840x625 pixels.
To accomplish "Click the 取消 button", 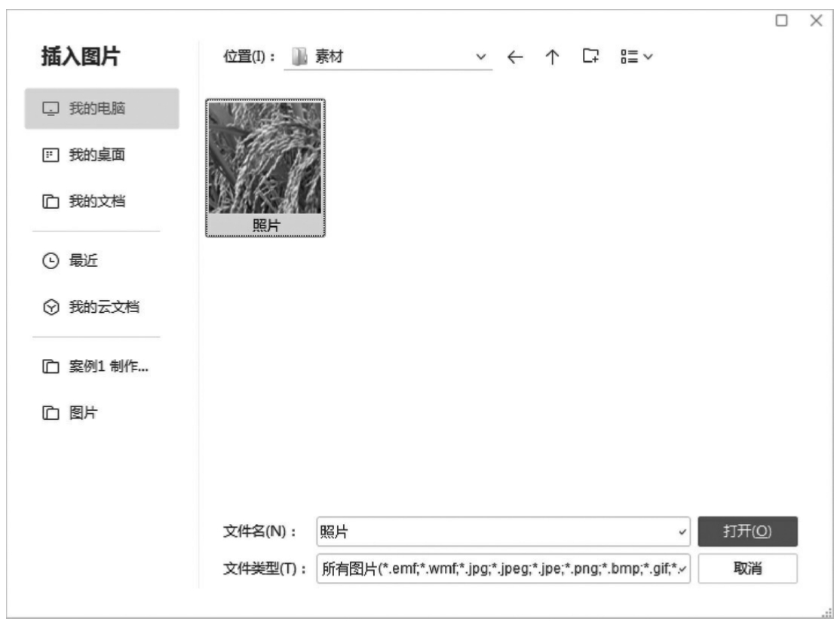I will coord(747,568).
